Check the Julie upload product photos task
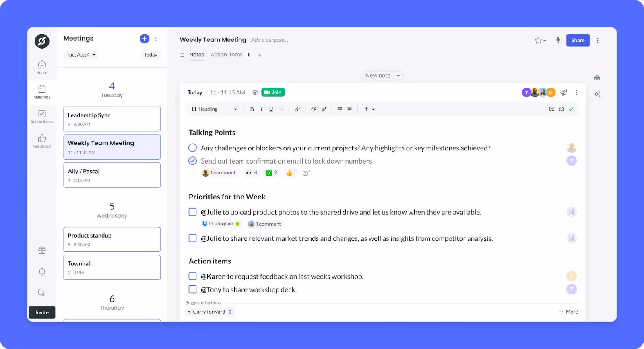 [x=193, y=212]
